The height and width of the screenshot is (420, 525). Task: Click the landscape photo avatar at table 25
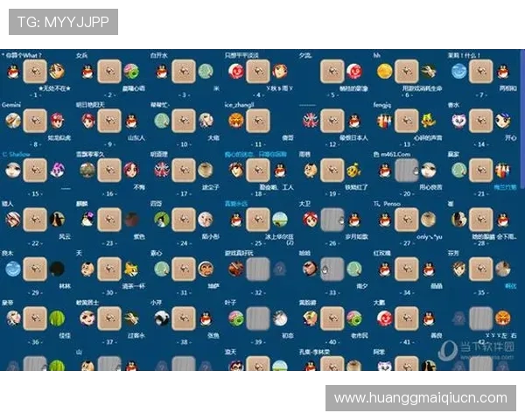(x=280, y=220)
